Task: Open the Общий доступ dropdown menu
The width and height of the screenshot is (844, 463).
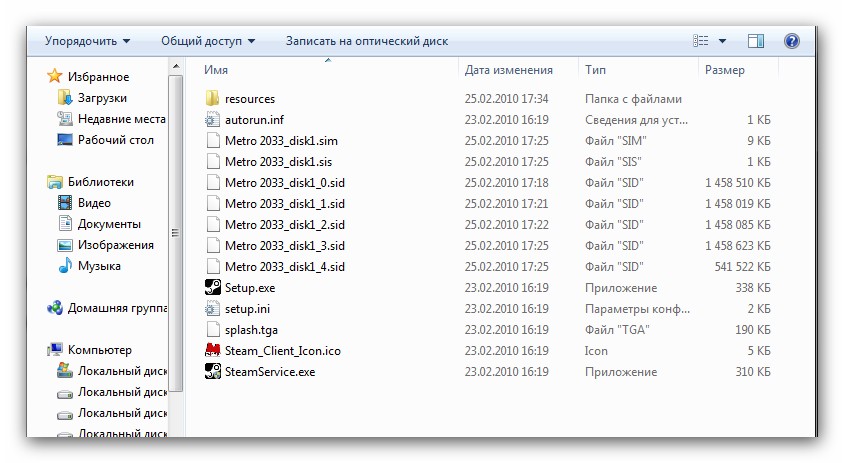Action: pyautogui.click(x=208, y=41)
